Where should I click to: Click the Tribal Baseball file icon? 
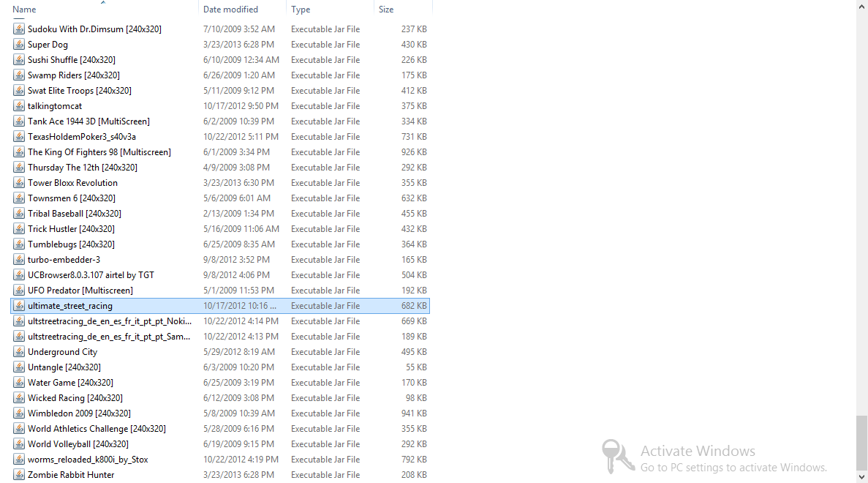point(19,213)
